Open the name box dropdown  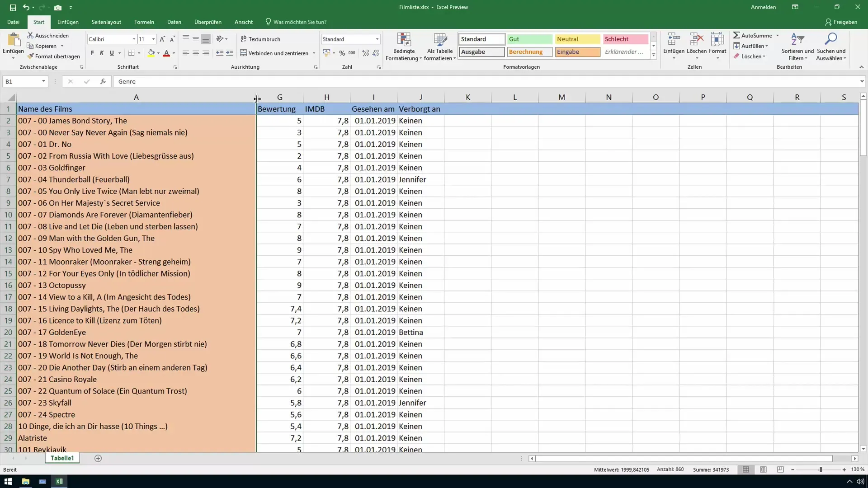pyautogui.click(x=43, y=81)
